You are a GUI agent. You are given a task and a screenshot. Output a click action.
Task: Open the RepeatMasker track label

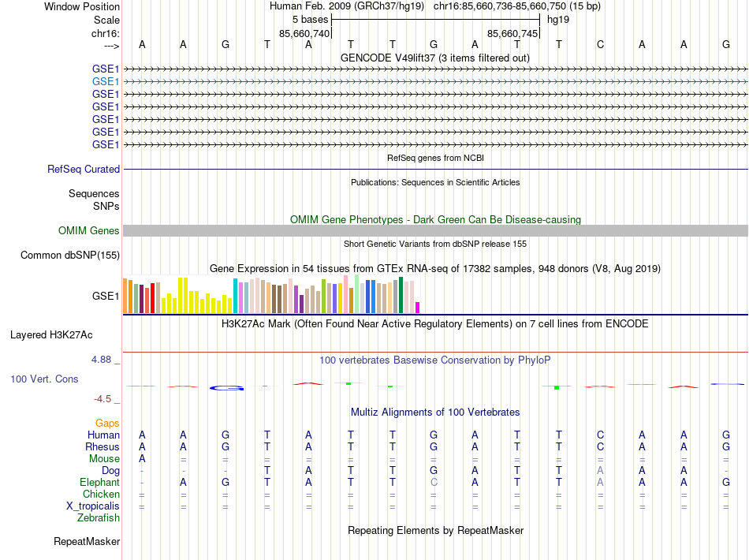point(87,541)
